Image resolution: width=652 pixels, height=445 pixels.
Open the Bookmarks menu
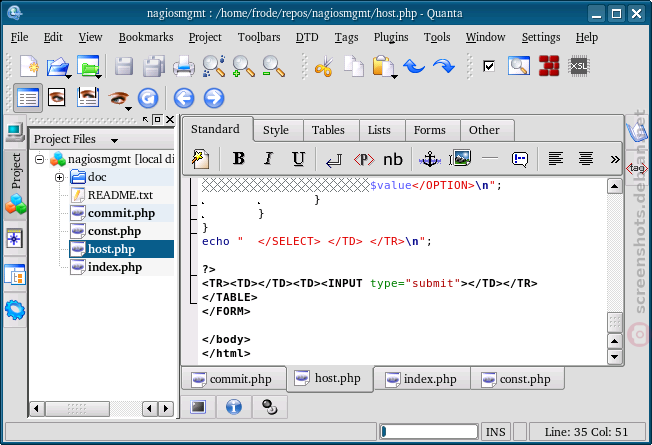click(146, 37)
